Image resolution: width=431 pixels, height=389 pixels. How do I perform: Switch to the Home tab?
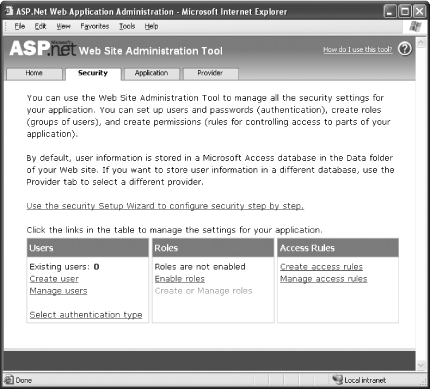pos(34,73)
